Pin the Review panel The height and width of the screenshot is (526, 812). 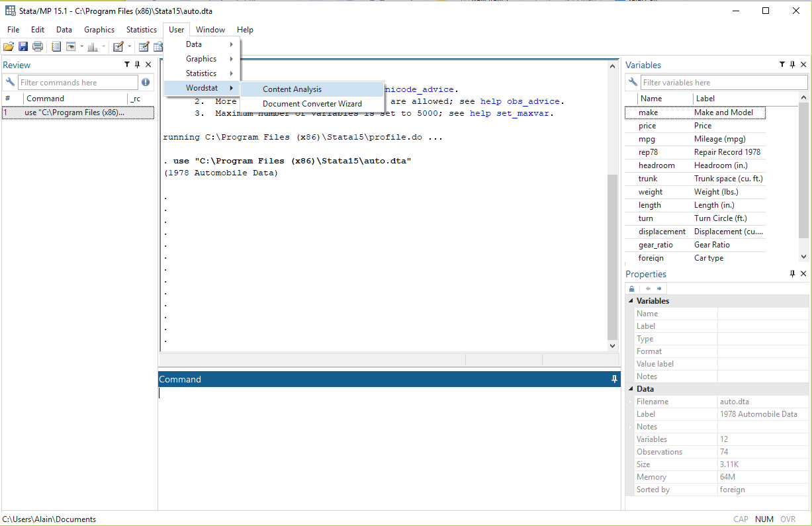(138, 65)
